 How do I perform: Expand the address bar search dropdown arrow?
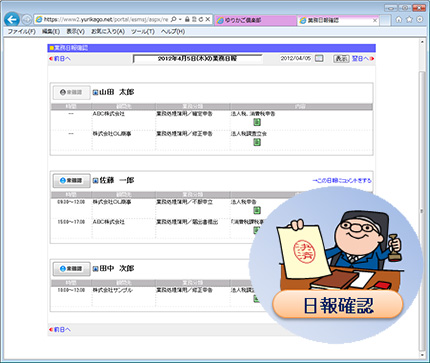pos(180,20)
